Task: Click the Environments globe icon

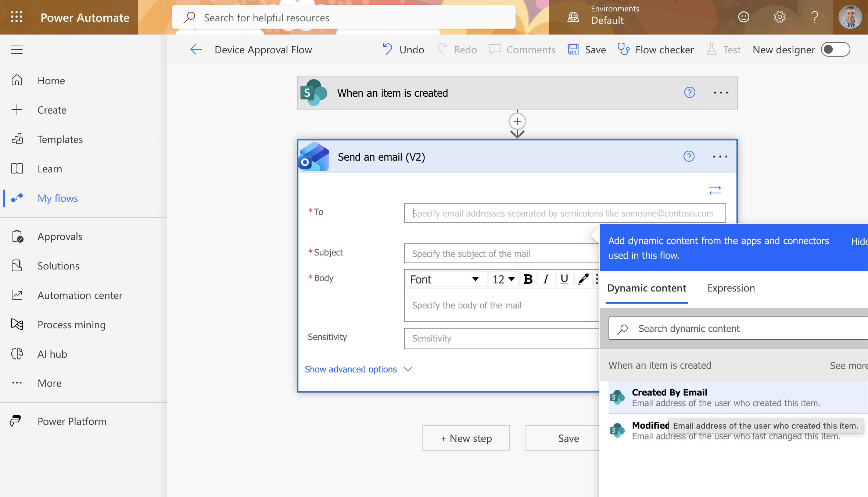Action: coord(573,17)
